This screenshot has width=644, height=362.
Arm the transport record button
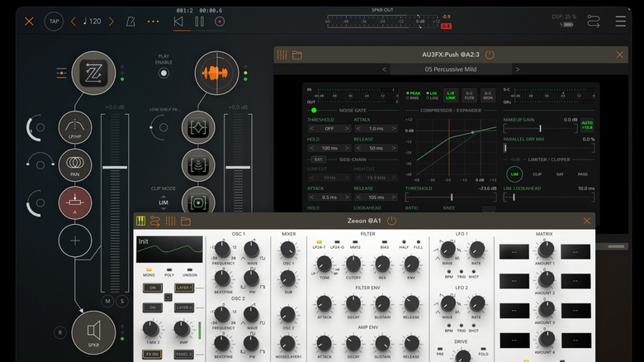point(220,21)
